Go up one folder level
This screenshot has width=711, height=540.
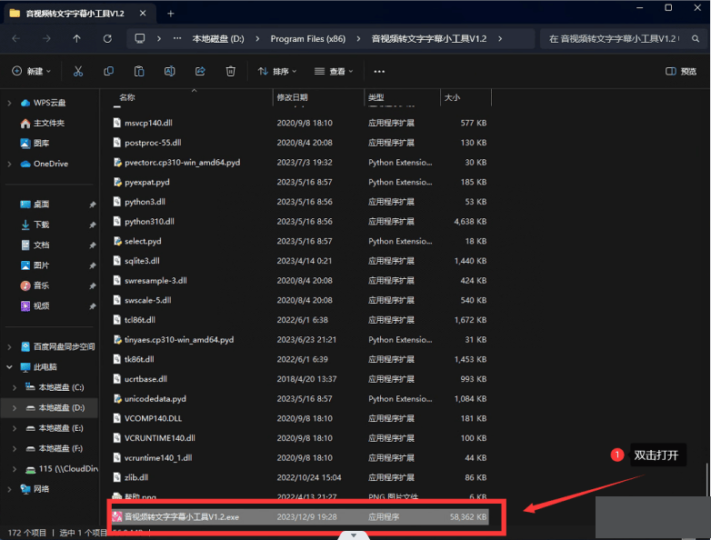click(77, 39)
